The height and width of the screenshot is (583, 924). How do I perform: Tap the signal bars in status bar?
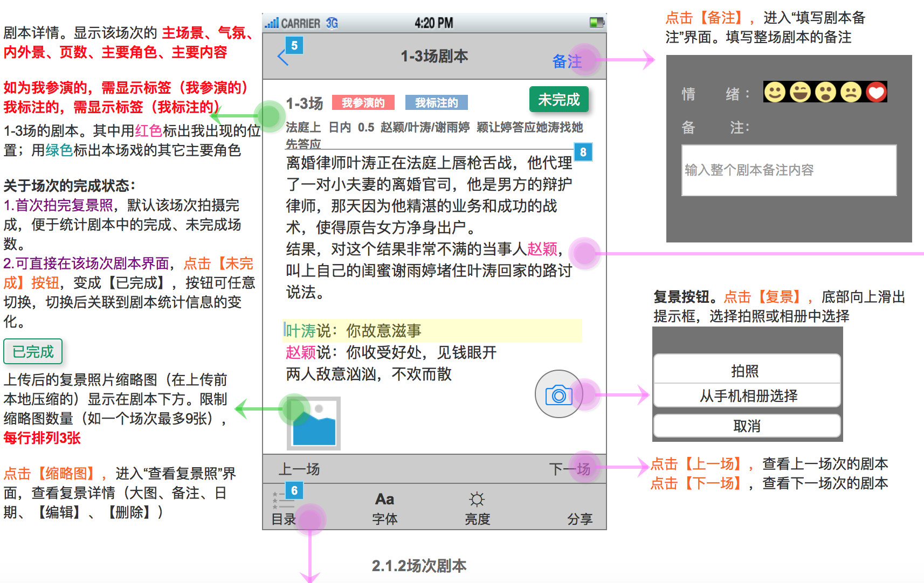[272, 23]
